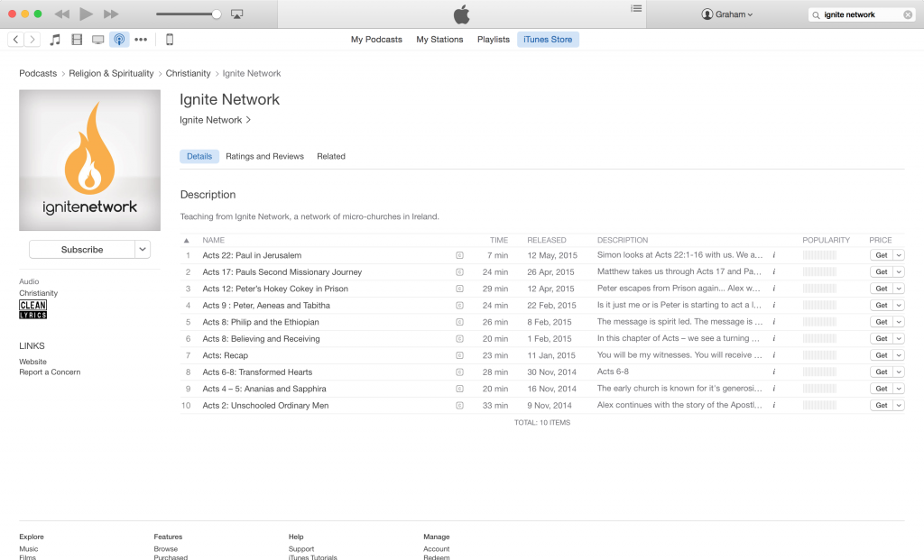Open the Report a Concern link
Image resolution: width=924 pixels, height=560 pixels.
click(50, 372)
